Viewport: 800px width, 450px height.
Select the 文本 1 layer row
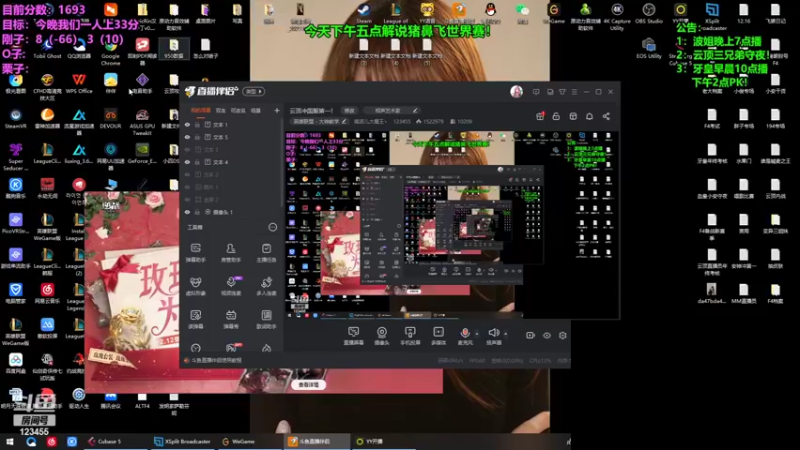[231, 124]
